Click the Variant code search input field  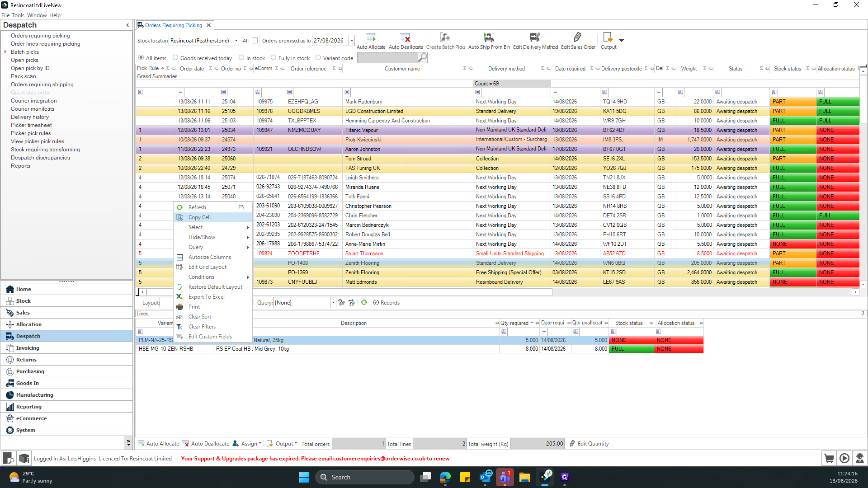coord(387,58)
